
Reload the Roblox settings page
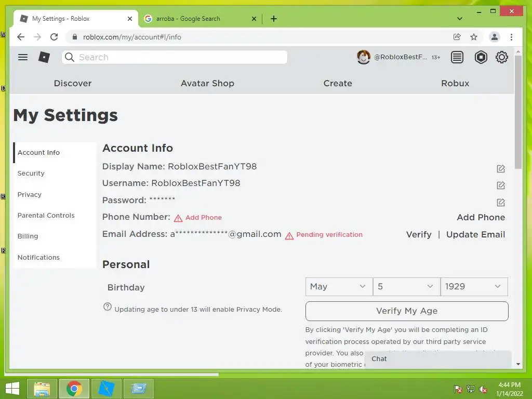[54, 37]
